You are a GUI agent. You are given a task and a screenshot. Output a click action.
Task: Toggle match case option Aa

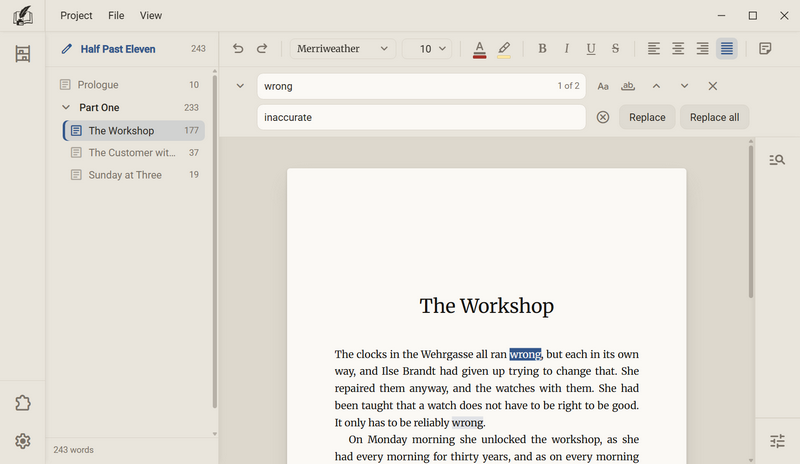point(603,86)
